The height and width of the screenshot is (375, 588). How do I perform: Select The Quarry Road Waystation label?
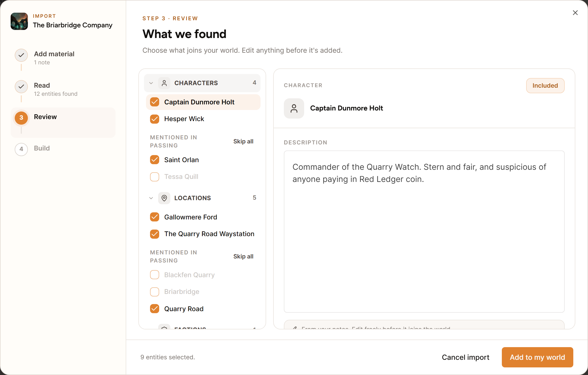coord(209,234)
